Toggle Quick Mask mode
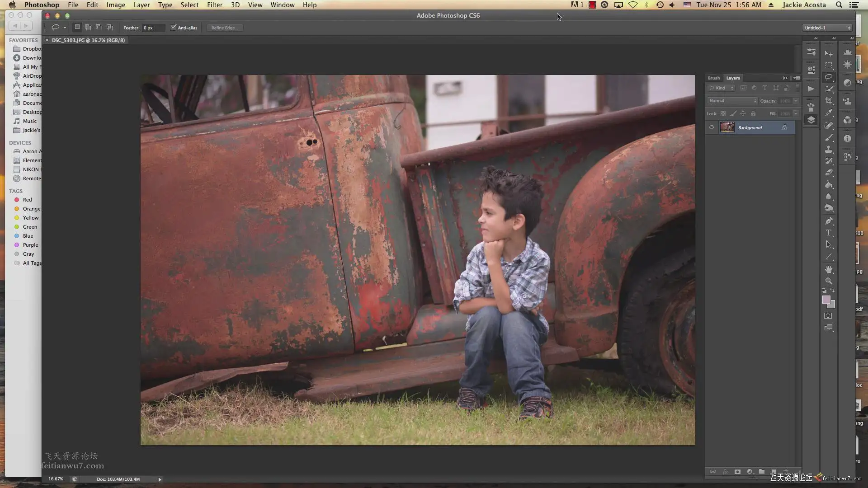Screen dimensions: 868x488 [x=828, y=316]
